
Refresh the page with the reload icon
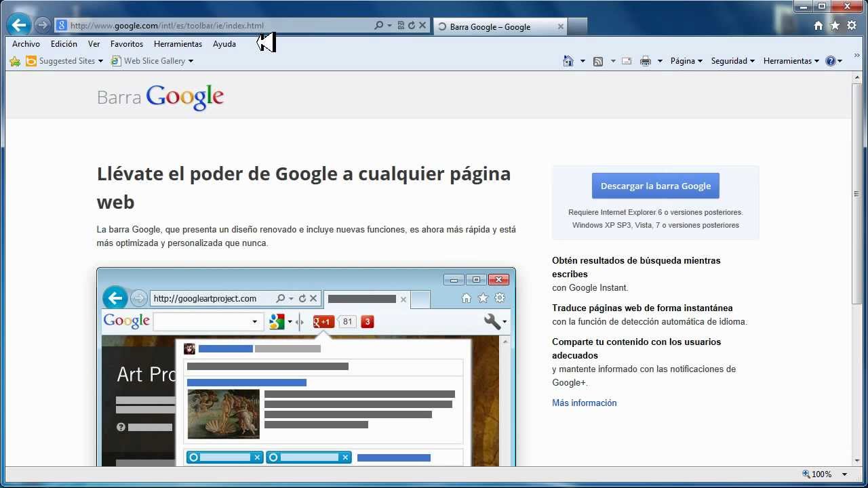tap(411, 26)
